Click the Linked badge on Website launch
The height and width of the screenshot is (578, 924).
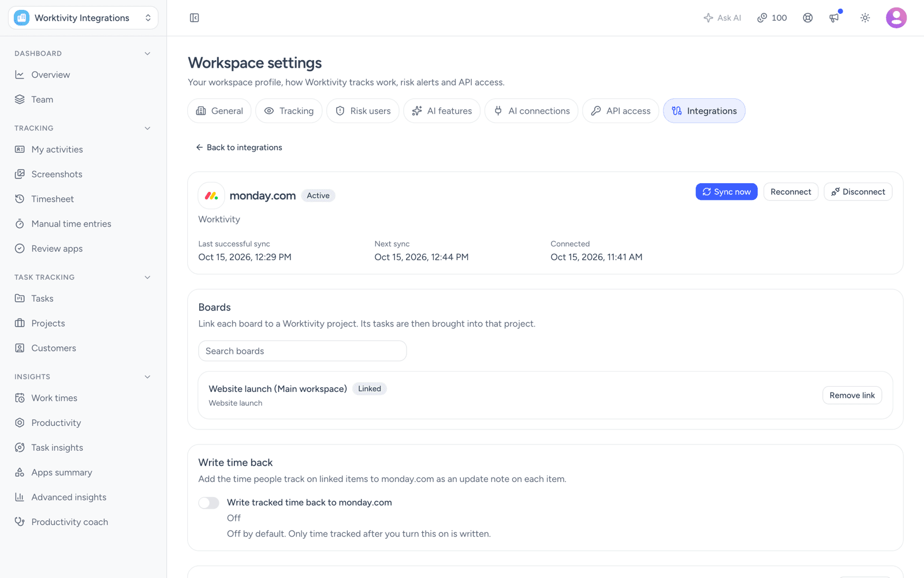(x=370, y=389)
